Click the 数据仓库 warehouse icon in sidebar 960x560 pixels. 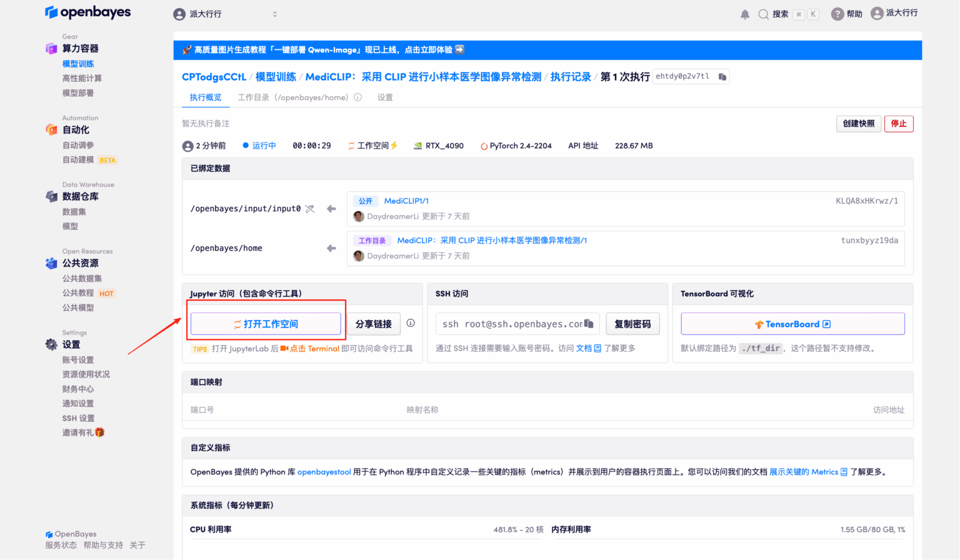tap(51, 196)
